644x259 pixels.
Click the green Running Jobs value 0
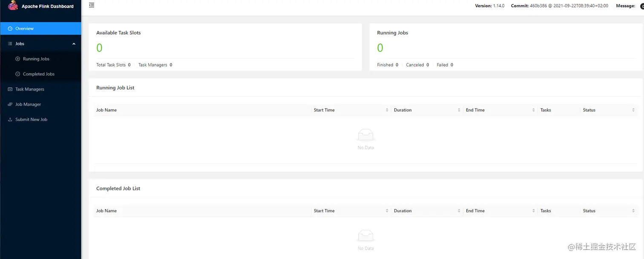point(380,48)
